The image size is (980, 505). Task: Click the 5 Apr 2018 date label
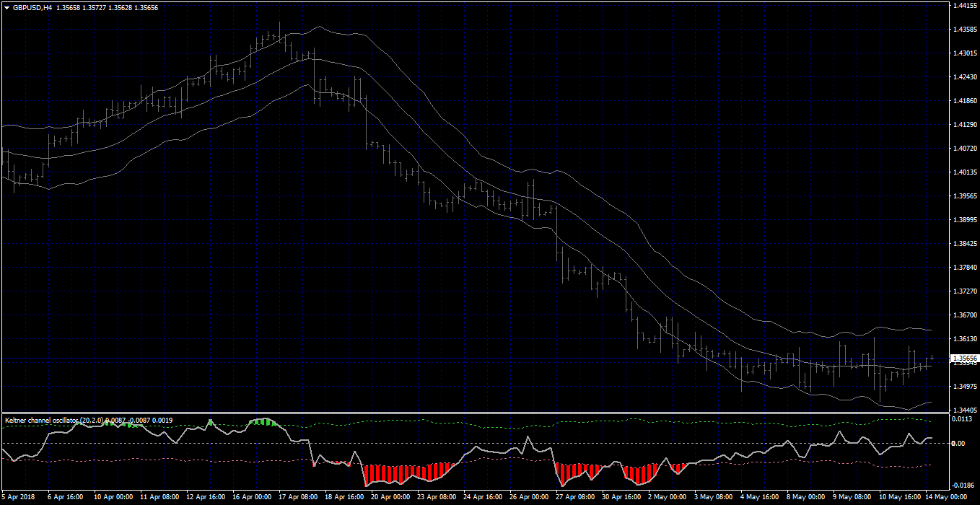coord(18,497)
